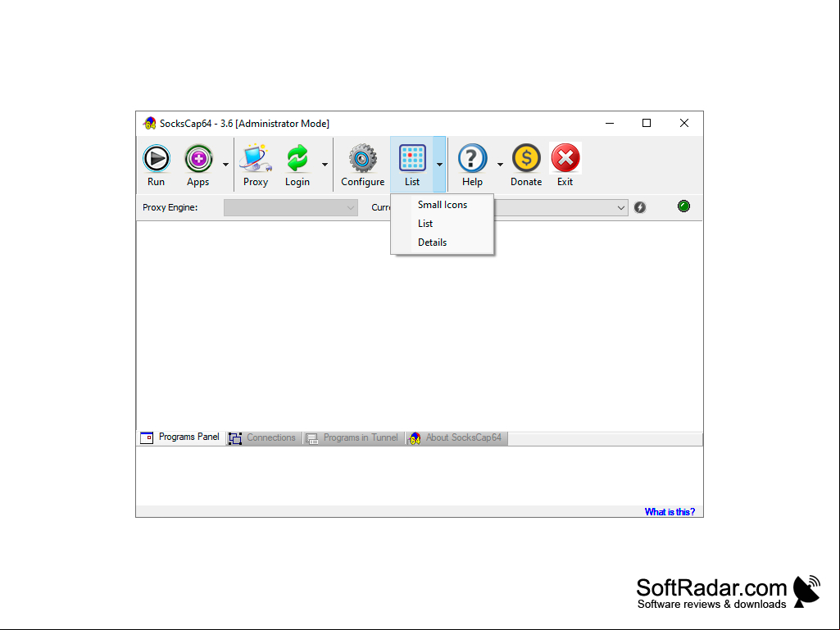Follow the 'What is this?' link
Screen dimensions: 840x630
coord(670,511)
